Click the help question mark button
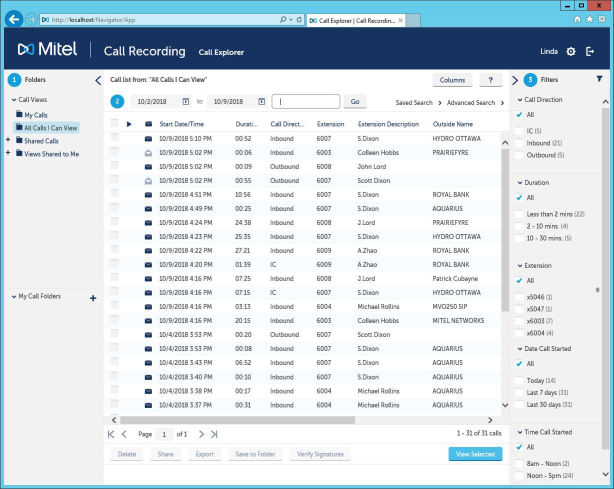This screenshot has width=614, height=489. pos(491,80)
